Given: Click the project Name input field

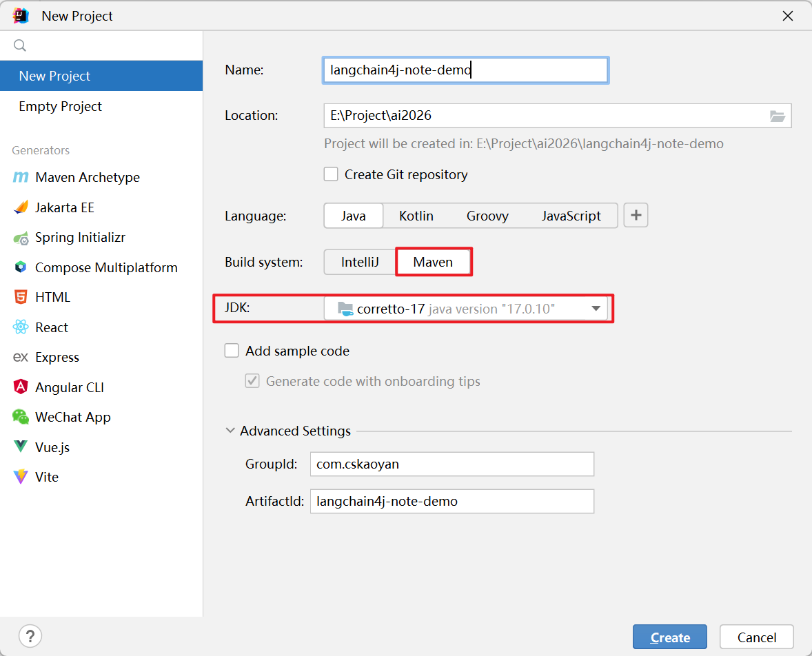Looking at the screenshot, I should coord(465,70).
